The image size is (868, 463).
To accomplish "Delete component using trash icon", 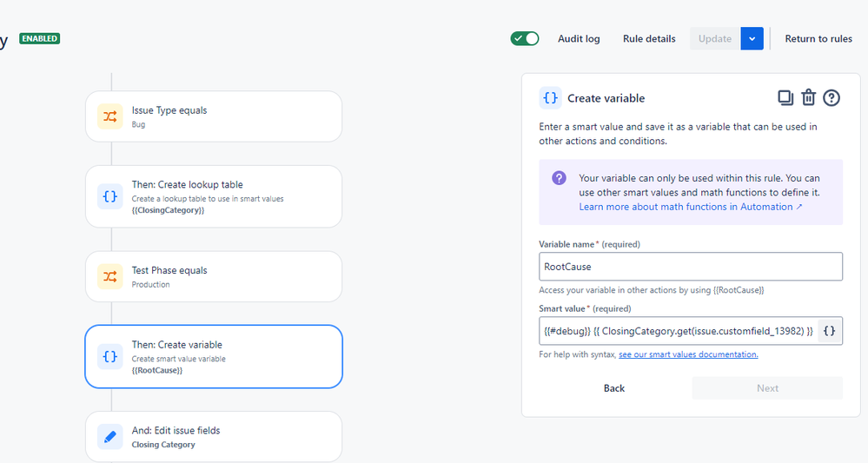I will coord(808,97).
